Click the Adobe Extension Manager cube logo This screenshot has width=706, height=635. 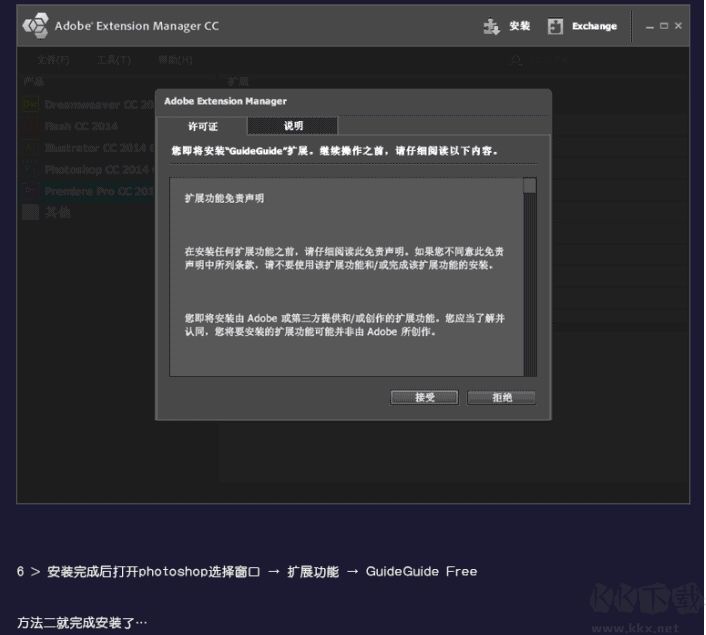[36, 26]
